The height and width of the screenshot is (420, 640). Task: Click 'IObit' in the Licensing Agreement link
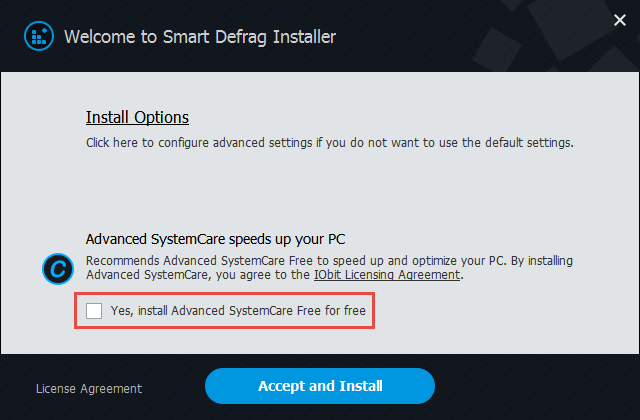click(327, 275)
